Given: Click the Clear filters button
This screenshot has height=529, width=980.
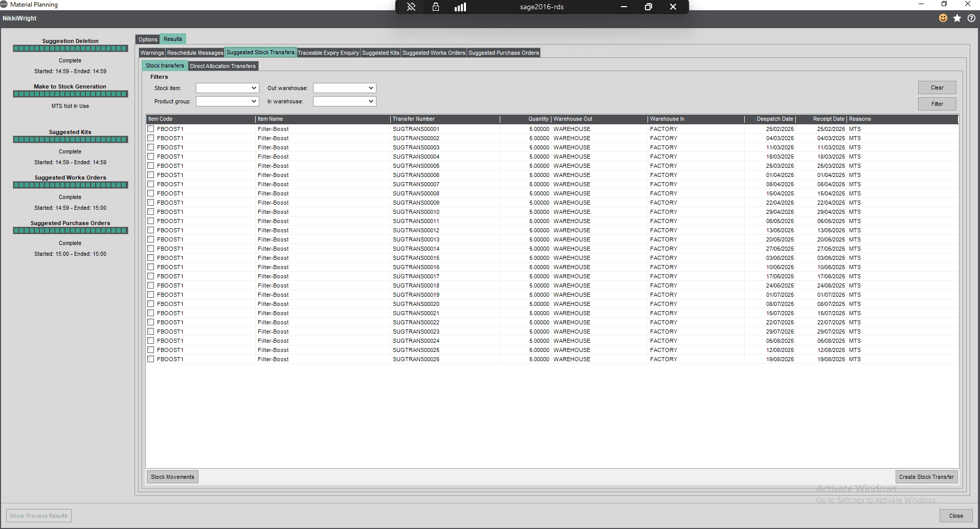Looking at the screenshot, I should pyautogui.click(x=937, y=87).
